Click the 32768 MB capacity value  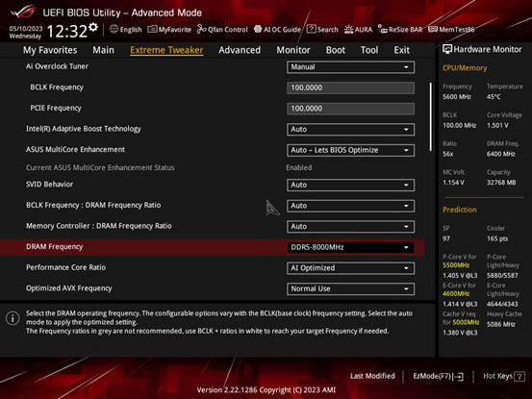501,183
